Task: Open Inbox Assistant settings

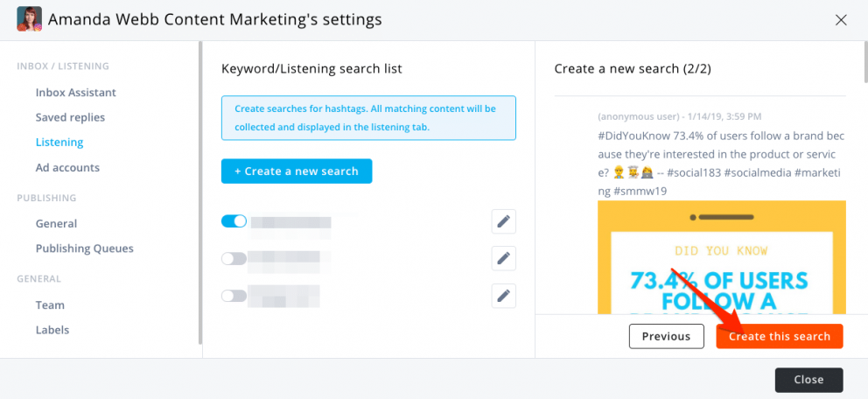Action: (75, 93)
